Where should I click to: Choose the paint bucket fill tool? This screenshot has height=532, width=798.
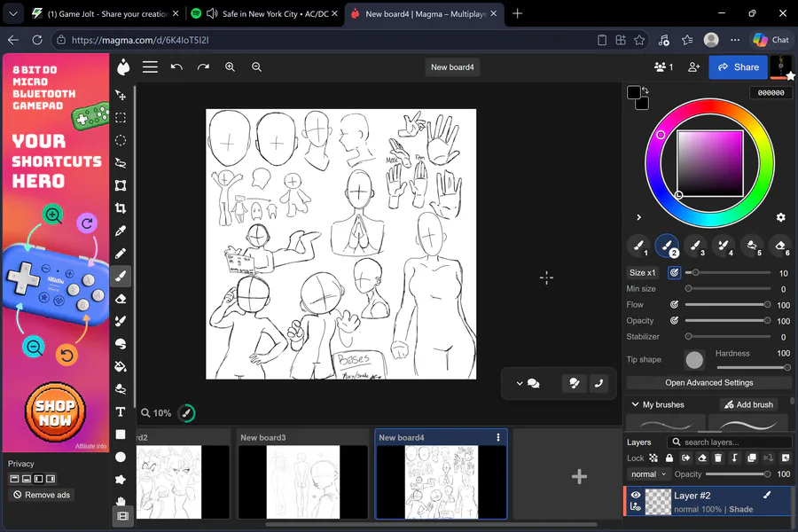coord(121,366)
